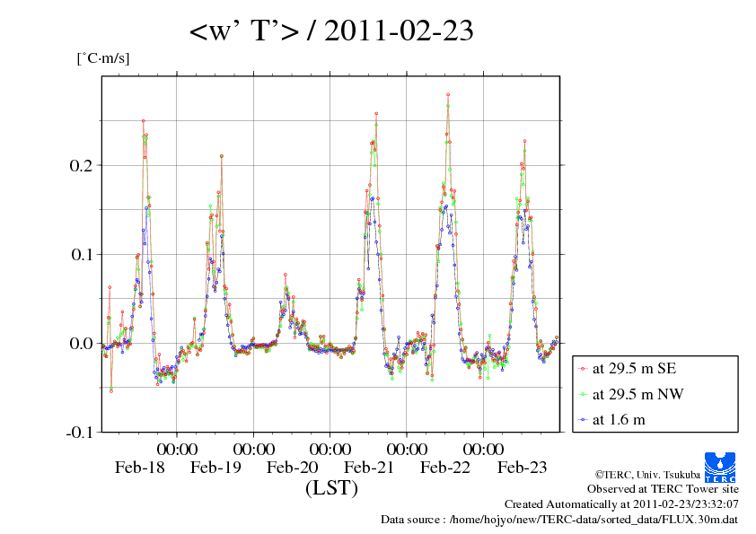Select the legend label 'at 29.5 m SE'
Viewport: 756px width, 534px height.
634,369
